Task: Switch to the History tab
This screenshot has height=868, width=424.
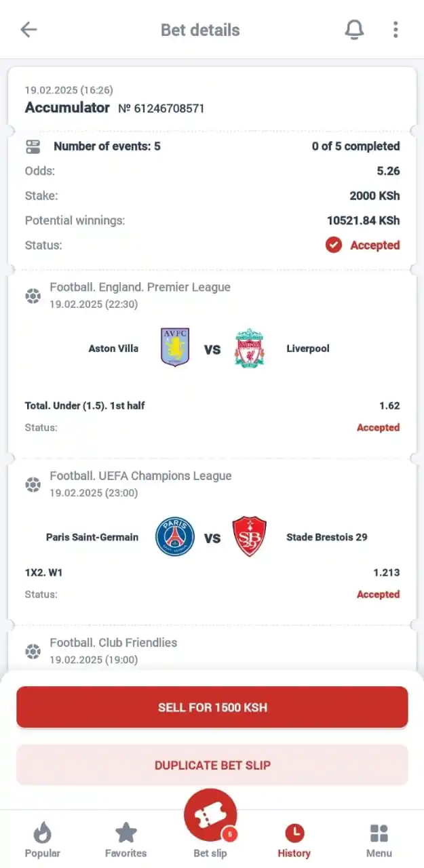Action: click(294, 841)
